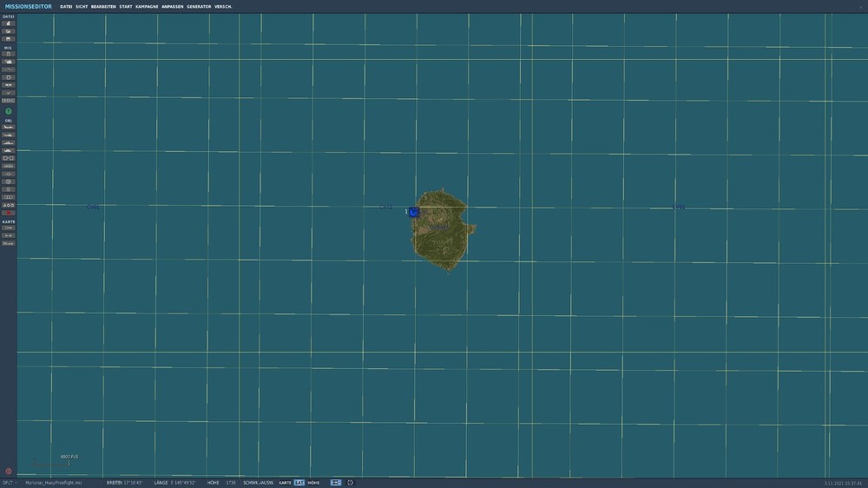Click the Marianas_HueyFreeflight.miz file name

click(54, 483)
